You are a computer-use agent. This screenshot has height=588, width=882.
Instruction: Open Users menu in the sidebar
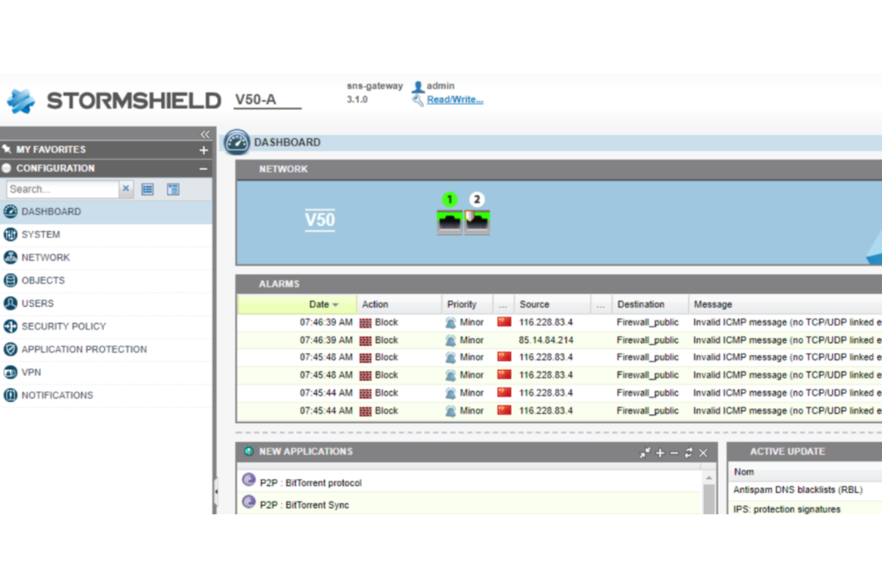[106, 303]
